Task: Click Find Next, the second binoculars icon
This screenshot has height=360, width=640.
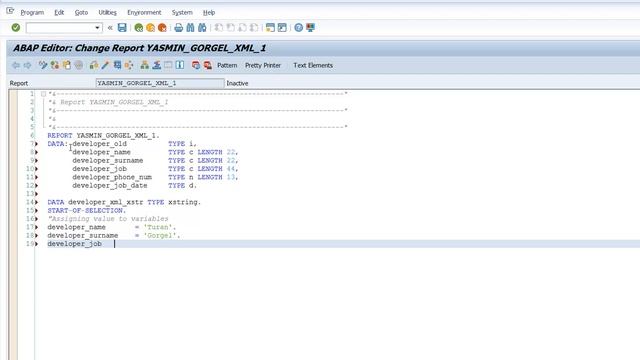Action: point(202,27)
